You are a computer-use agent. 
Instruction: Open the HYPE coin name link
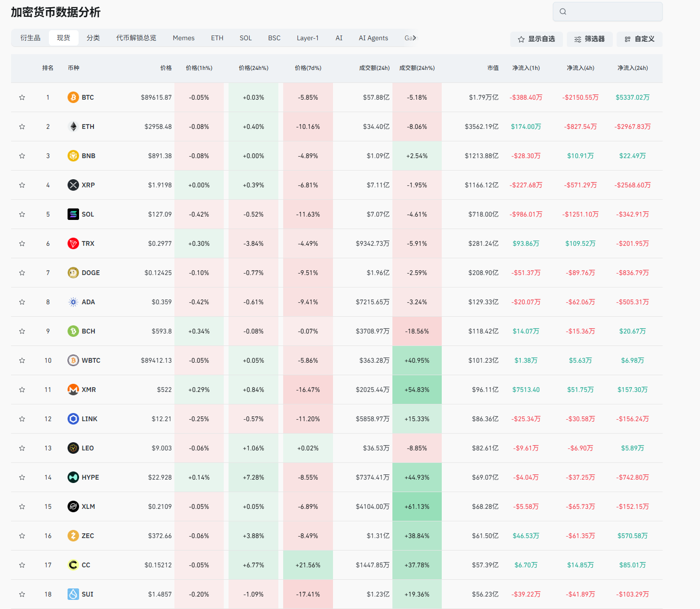pos(90,477)
